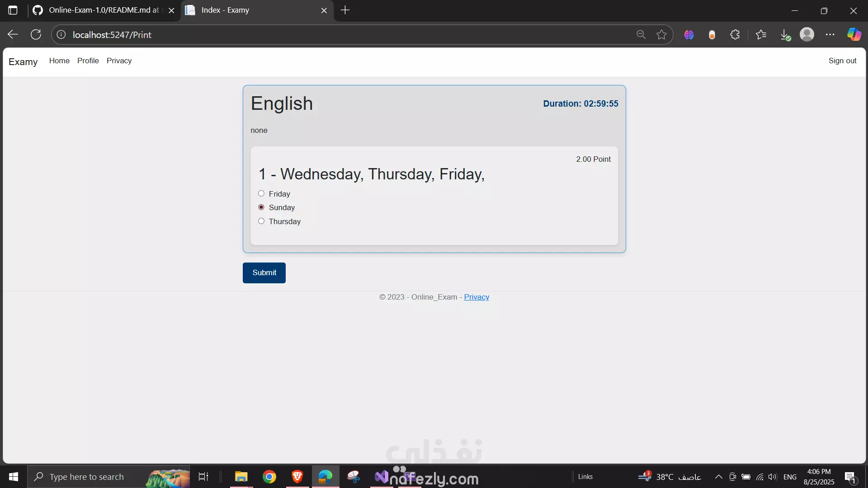Close the Index - Examy tab

tap(324, 10)
